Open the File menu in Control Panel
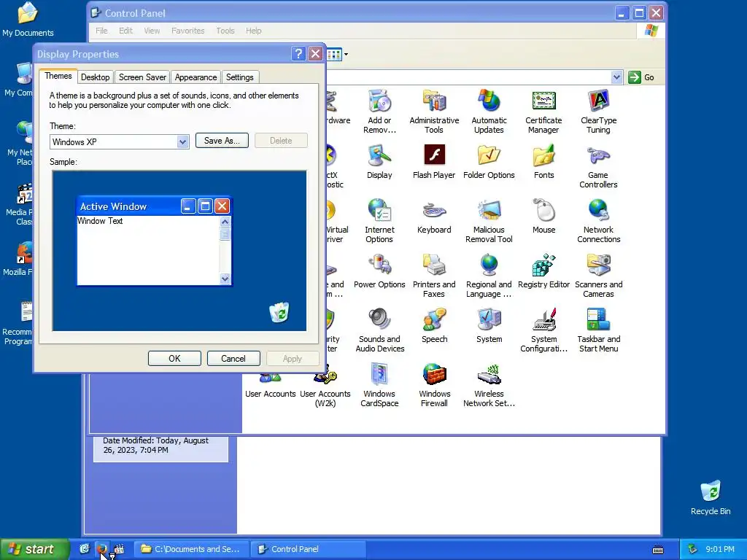This screenshot has width=747, height=560. (101, 31)
